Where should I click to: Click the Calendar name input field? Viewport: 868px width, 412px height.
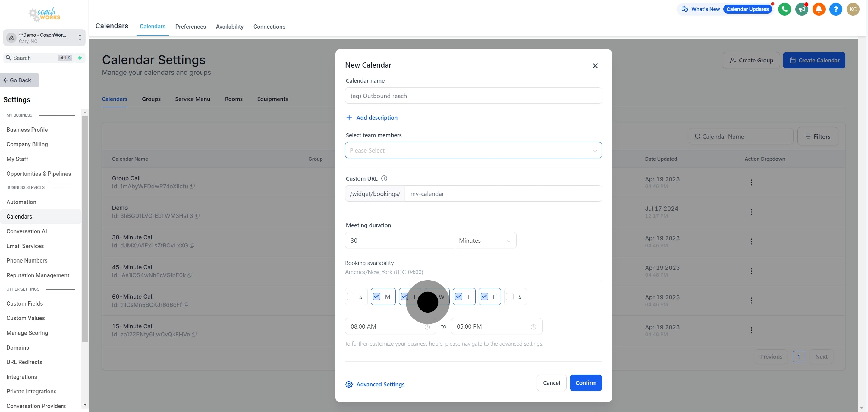tap(473, 96)
